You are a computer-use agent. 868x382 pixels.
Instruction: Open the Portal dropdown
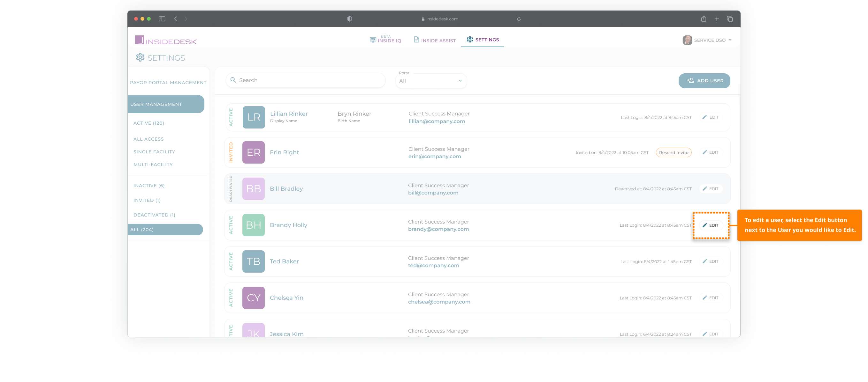coord(430,81)
